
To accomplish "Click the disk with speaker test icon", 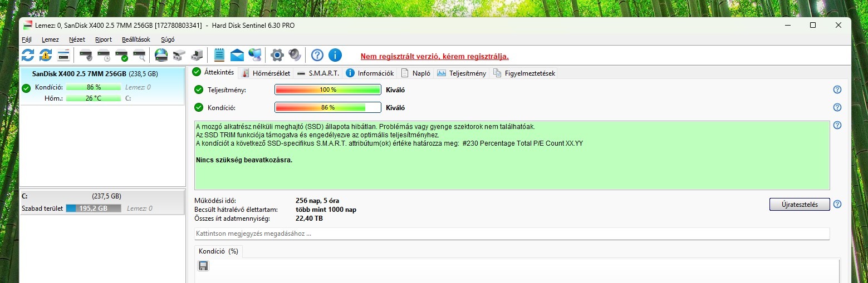I will point(86,55).
